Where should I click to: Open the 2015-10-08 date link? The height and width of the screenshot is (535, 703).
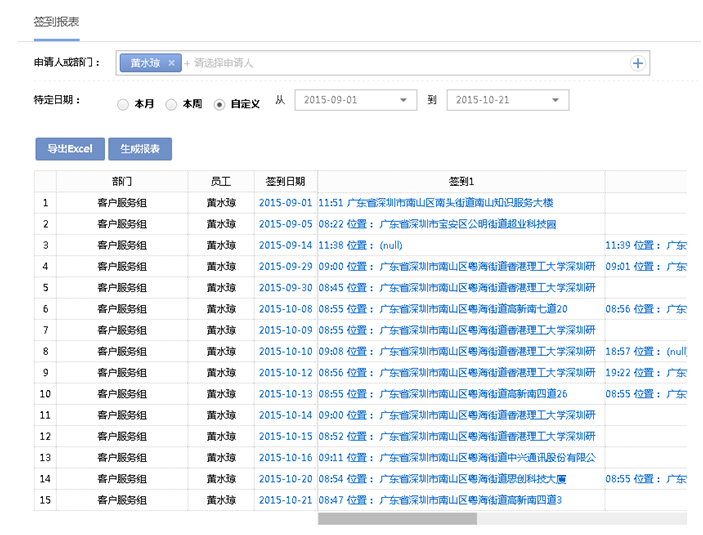[286, 309]
